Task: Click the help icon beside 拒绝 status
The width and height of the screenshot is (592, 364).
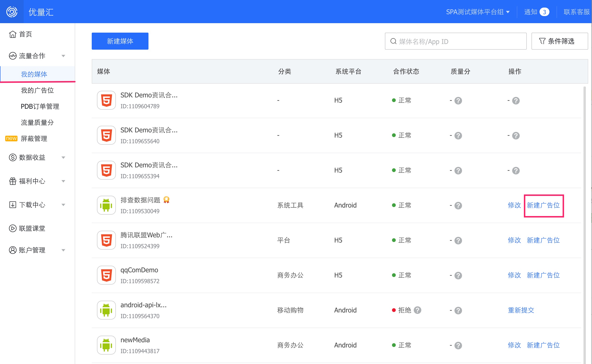Action: tap(418, 310)
